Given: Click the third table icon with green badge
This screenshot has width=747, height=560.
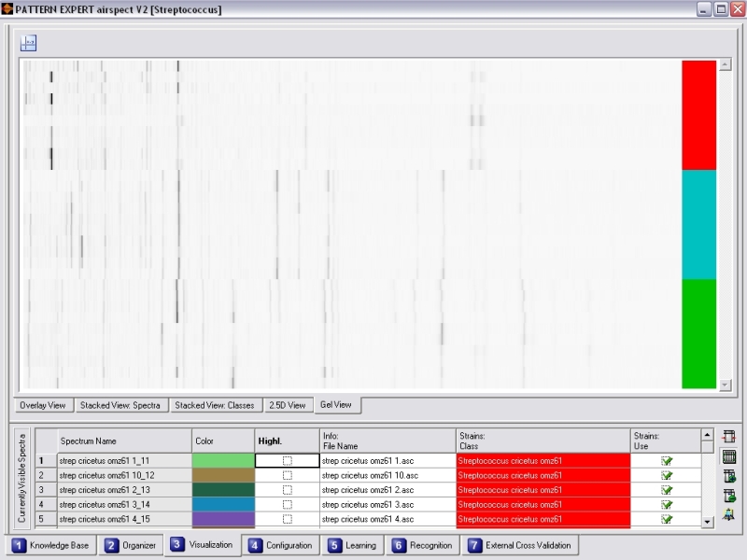Looking at the screenshot, I should [x=729, y=476].
